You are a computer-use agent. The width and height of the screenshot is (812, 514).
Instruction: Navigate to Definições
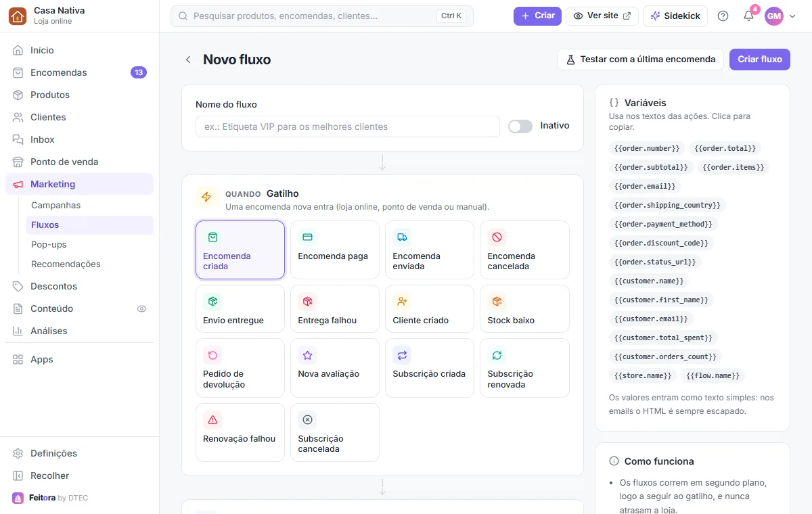[x=80, y=453]
